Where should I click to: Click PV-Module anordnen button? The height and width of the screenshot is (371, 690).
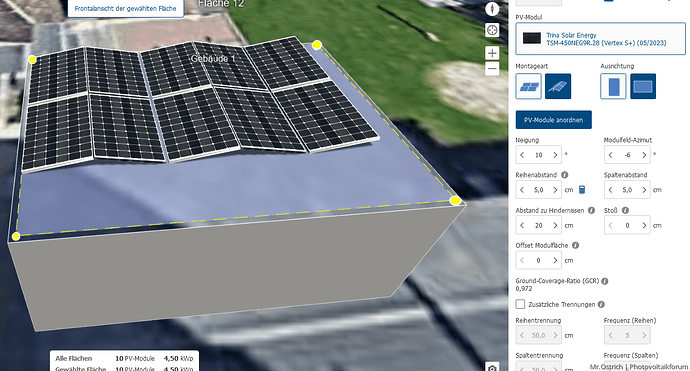coord(554,120)
